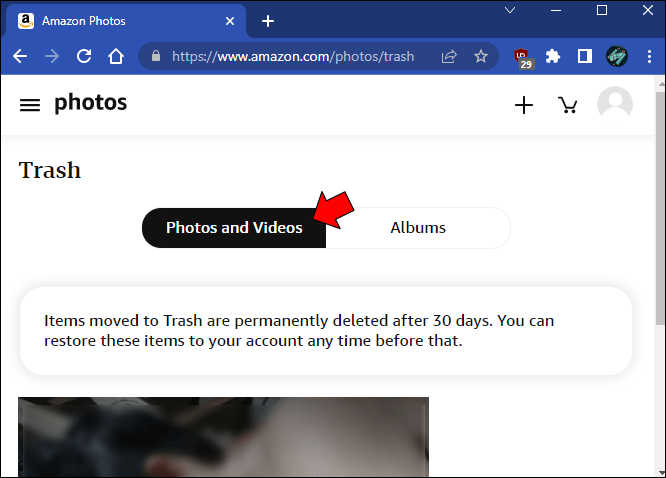666x478 pixels.
Task: Reload the Amazon Photos page
Action: coord(84,56)
